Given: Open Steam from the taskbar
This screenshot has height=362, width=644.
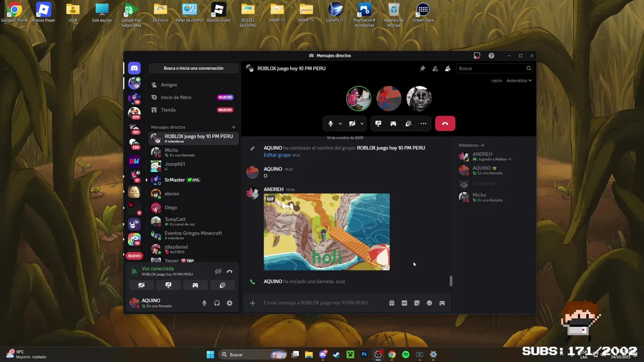Looking at the screenshot, I should click(x=337, y=354).
